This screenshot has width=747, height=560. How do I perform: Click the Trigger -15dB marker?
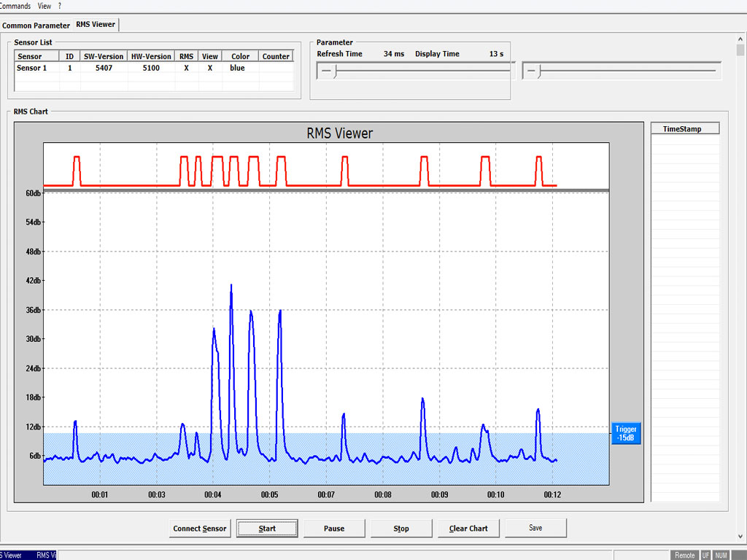click(626, 433)
